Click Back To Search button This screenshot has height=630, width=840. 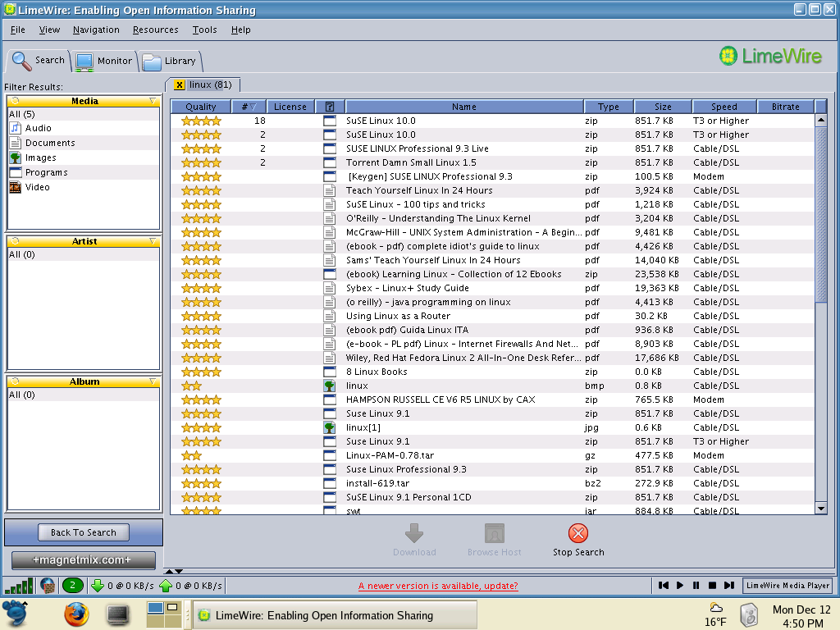pos(84,532)
